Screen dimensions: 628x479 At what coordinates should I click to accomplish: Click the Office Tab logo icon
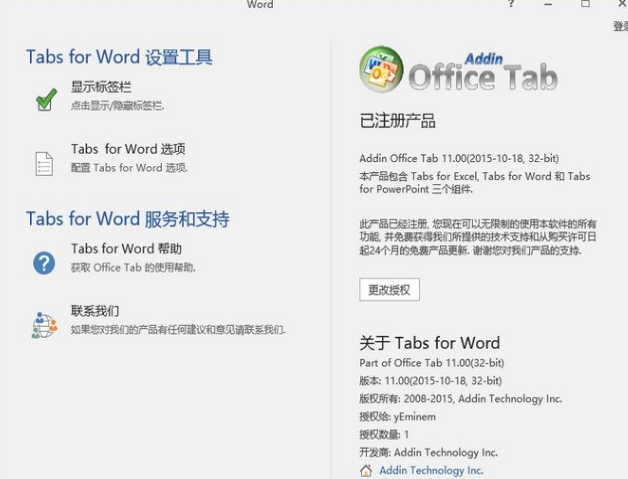381,69
